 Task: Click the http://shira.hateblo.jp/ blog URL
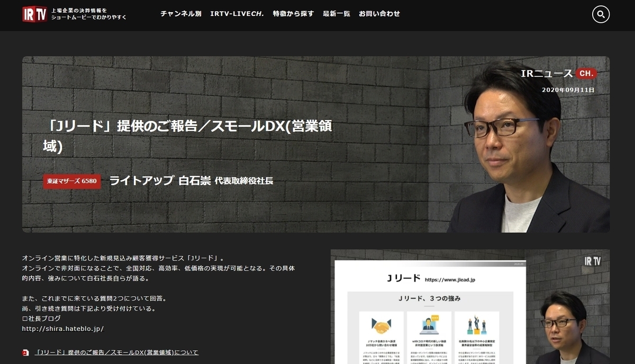[x=63, y=329]
